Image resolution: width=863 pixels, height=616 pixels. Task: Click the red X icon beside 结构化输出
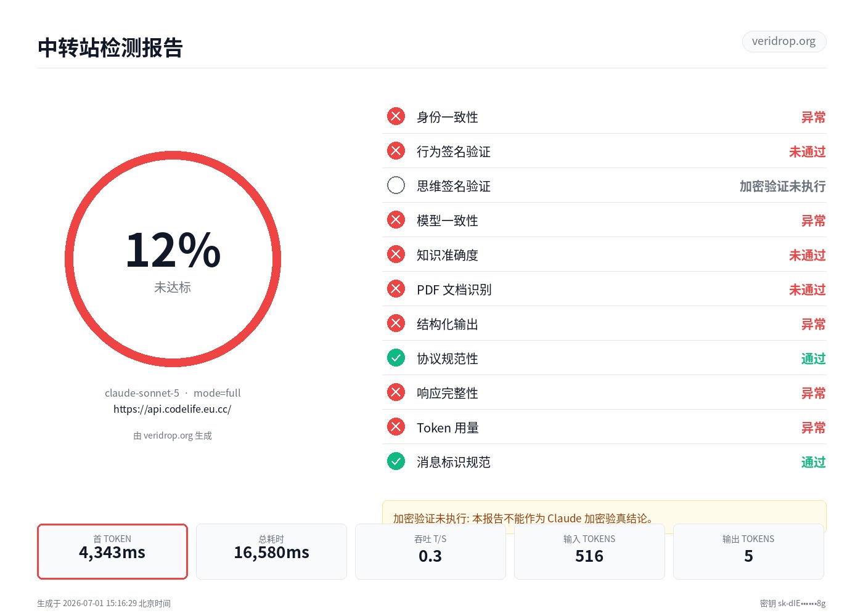tap(396, 323)
